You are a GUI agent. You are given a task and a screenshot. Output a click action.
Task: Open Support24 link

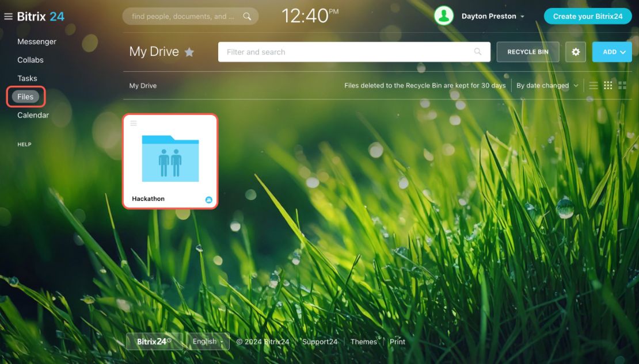pyautogui.click(x=320, y=342)
